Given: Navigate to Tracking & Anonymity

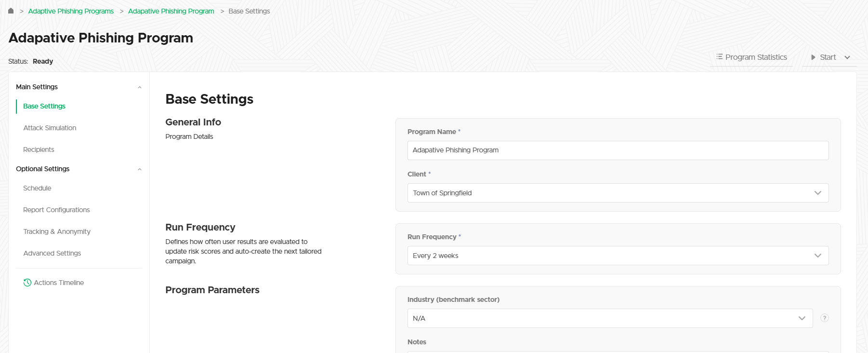Looking at the screenshot, I should (x=57, y=231).
